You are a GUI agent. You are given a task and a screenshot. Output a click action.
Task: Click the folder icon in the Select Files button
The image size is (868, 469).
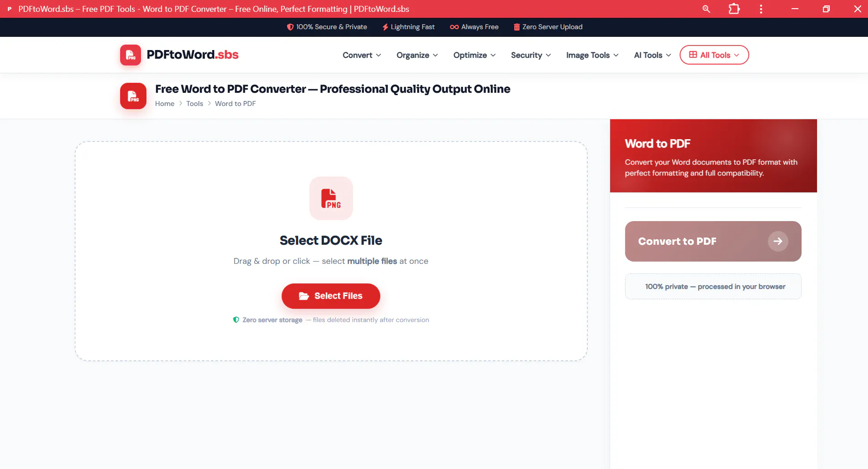[x=304, y=296]
